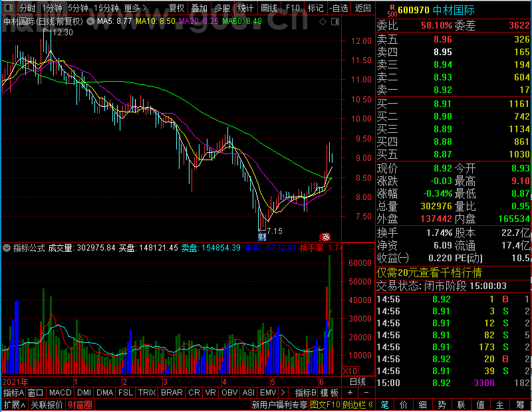532x412 pixels.
Task: Click the diamond icon in the chart header
Action: coord(323,22)
